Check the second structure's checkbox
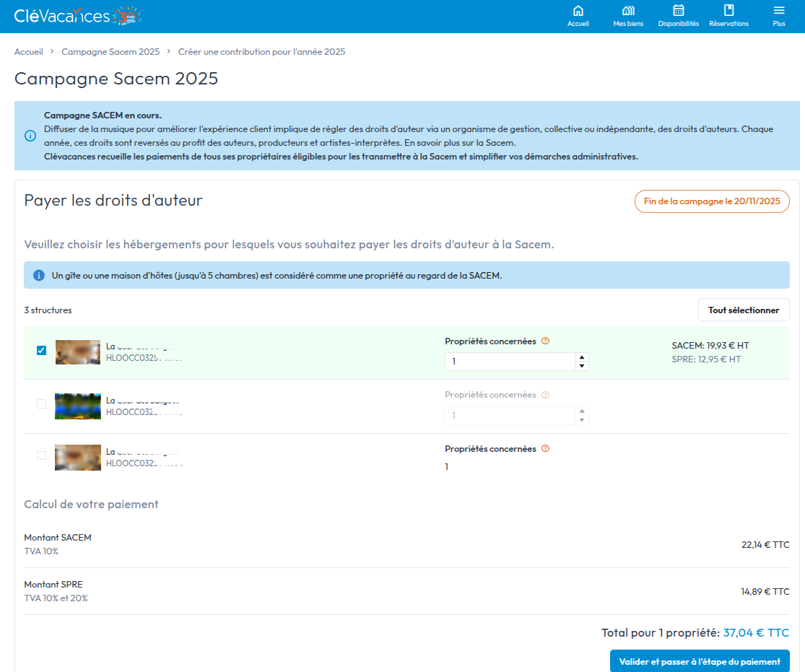The width and height of the screenshot is (805, 672). click(42, 404)
